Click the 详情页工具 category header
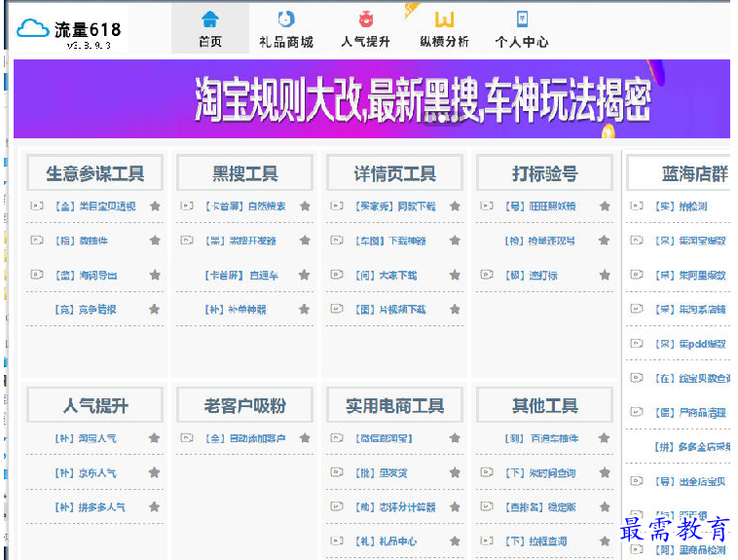 click(395, 173)
